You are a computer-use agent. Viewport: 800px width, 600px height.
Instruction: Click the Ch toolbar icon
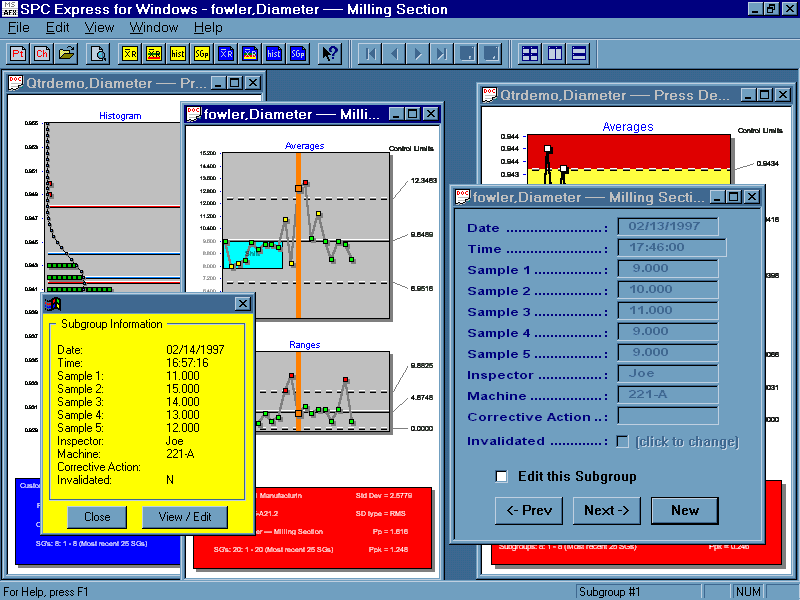(x=42, y=54)
